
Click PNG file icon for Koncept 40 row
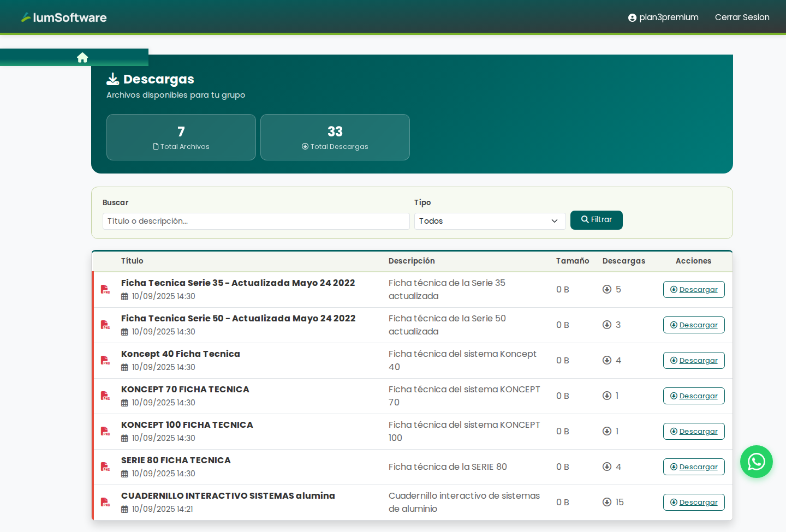coord(105,360)
